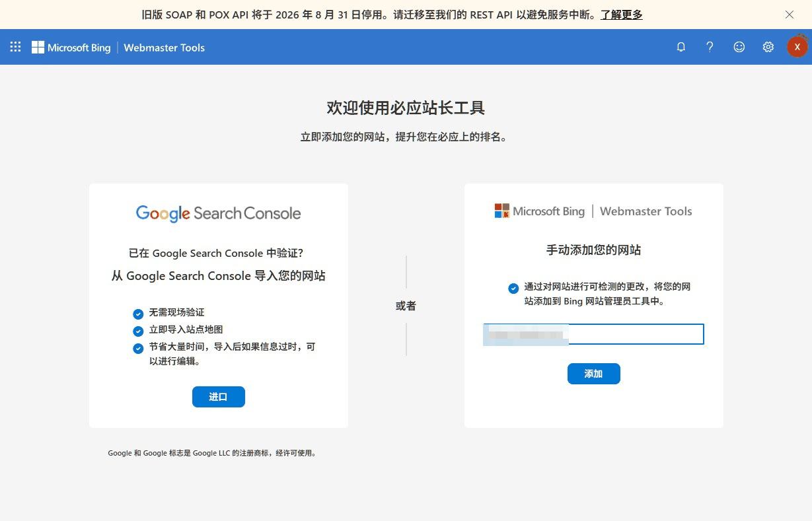Viewport: 812px width, 521px height.
Task: Open the account avatar X
Action: [x=797, y=47]
